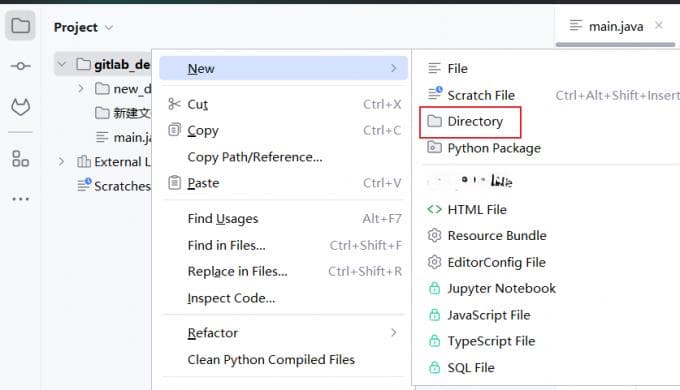Show more tool windows via ellipsis icon
The width and height of the screenshot is (680, 390).
pyautogui.click(x=20, y=199)
